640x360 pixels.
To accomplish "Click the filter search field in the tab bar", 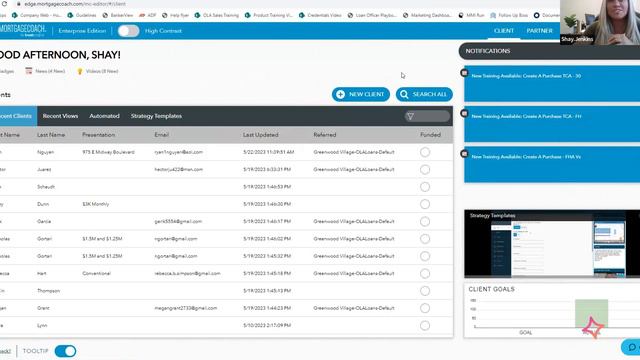I will (x=428, y=116).
